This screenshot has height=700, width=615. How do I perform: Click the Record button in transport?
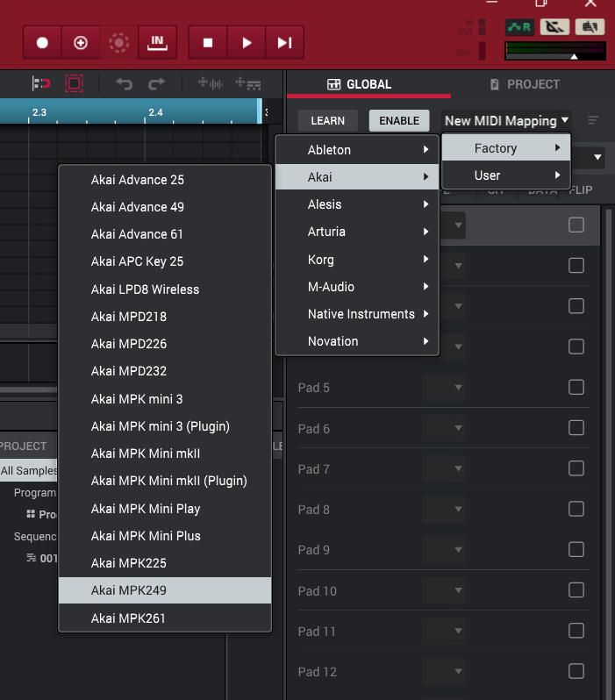[x=42, y=43]
